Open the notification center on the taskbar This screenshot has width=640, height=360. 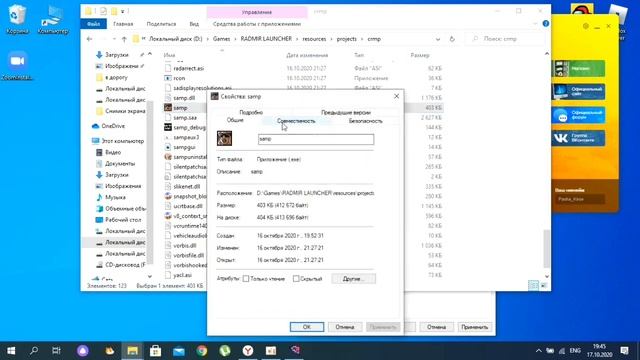click(624, 351)
